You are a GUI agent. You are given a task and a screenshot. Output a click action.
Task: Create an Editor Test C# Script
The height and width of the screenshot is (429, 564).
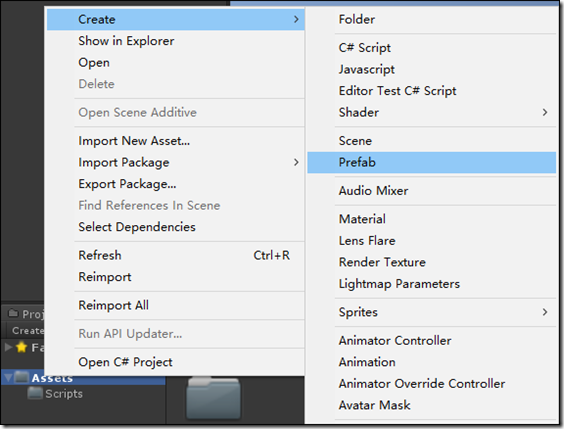point(432,91)
